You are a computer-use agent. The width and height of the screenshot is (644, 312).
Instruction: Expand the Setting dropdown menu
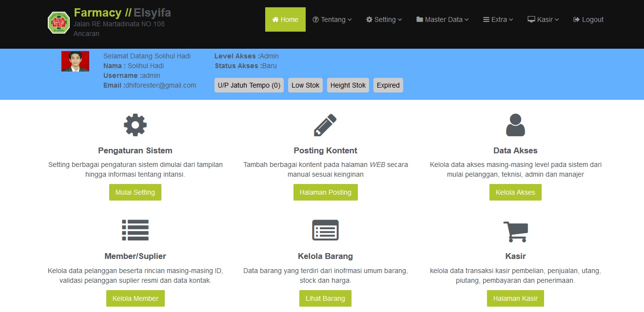384,19
